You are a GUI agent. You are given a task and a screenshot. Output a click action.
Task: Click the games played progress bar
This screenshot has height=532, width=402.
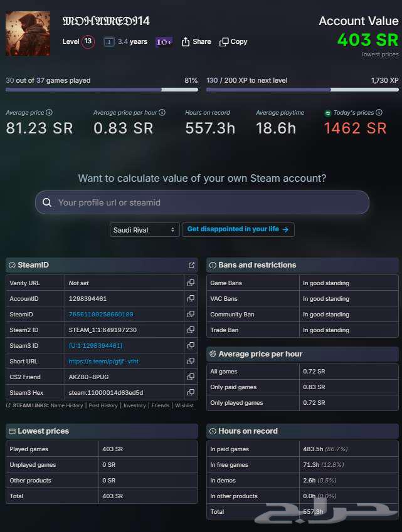click(102, 90)
